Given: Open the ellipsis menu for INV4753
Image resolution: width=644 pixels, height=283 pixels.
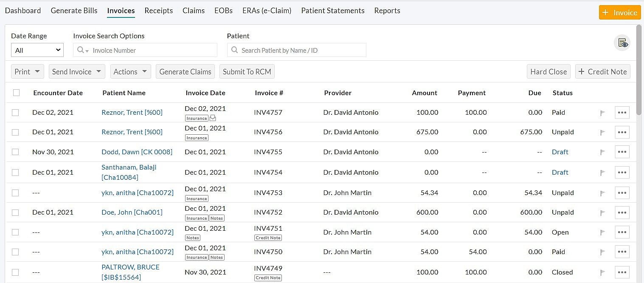Looking at the screenshot, I should tap(622, 192).
